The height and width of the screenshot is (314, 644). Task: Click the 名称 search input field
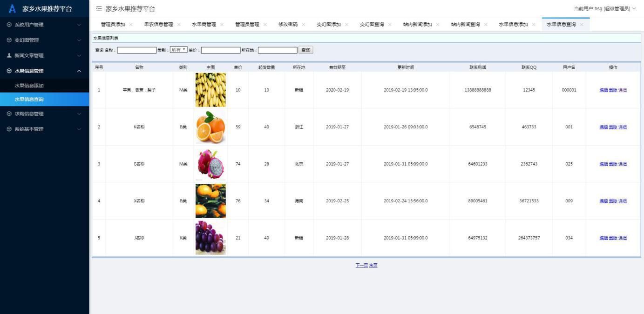pos(137,50)
